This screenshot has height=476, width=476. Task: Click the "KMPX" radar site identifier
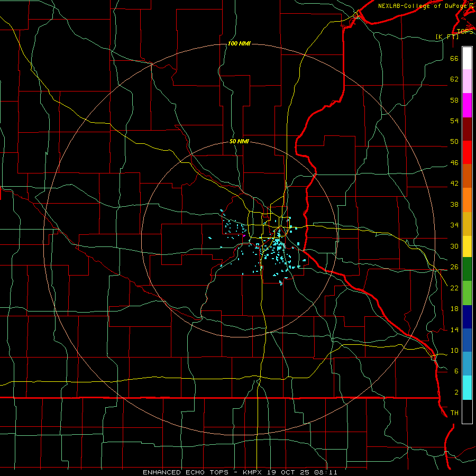pyautogui.click(x=252, y=472)
